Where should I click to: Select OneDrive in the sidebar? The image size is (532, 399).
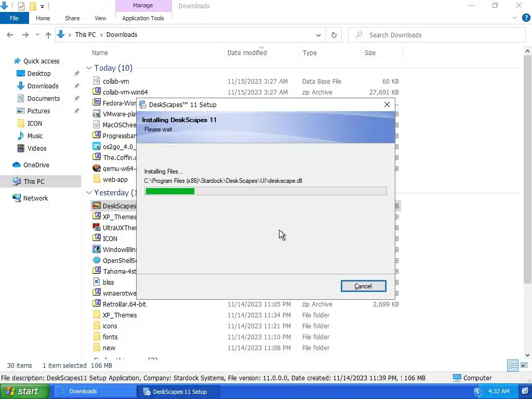pos(36,165)
